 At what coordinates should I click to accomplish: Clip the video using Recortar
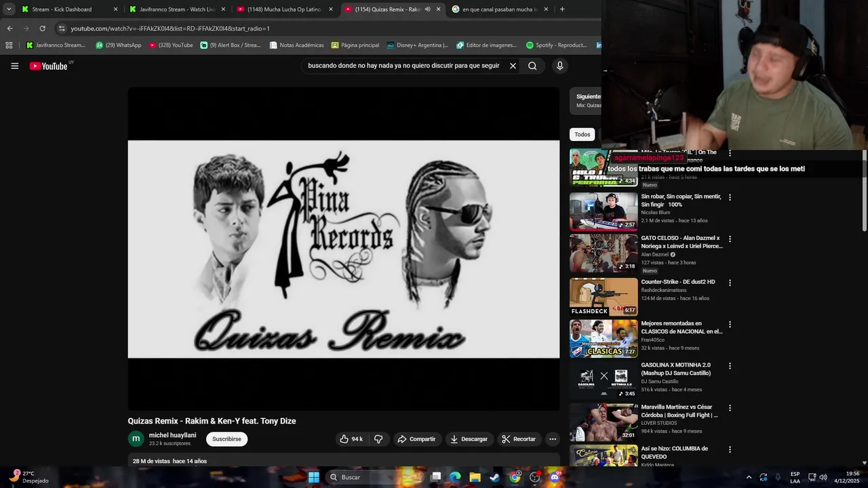[x=519, y=439]
